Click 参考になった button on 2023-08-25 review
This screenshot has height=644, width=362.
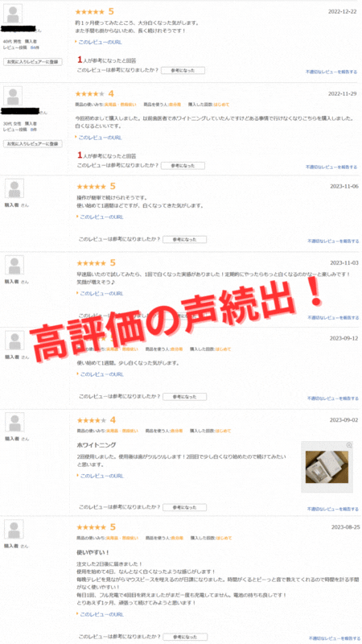tap(184, 637)
